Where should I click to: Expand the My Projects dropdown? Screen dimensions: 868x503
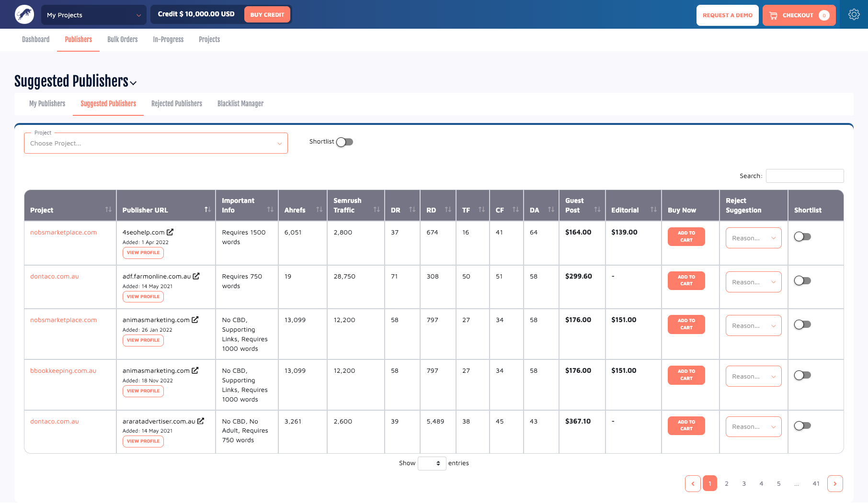click(x=93, y=15)
